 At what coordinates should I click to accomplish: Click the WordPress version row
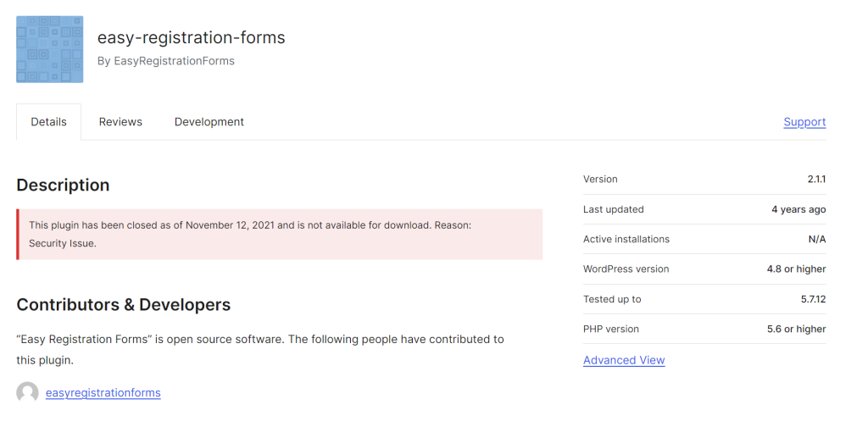coord(704,269)
